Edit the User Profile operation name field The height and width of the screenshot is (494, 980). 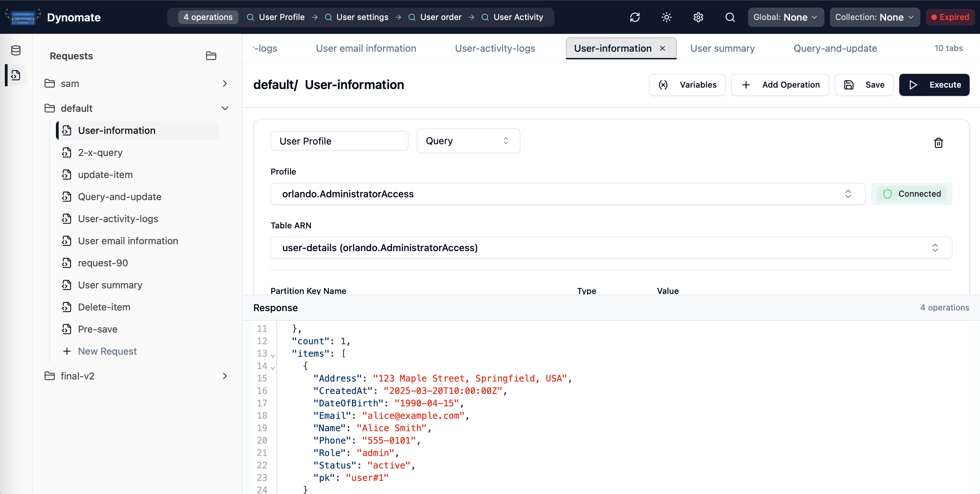point(339,141)
